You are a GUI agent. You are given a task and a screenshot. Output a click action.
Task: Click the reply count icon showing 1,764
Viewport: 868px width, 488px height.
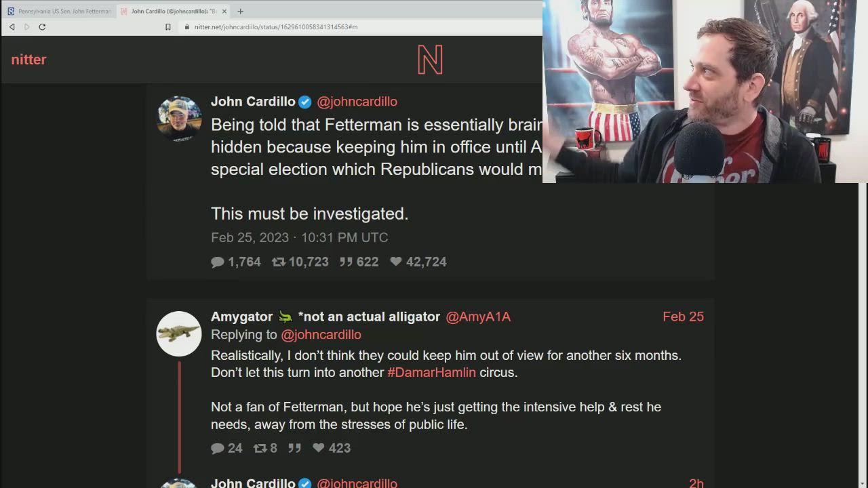coord(218,262)
